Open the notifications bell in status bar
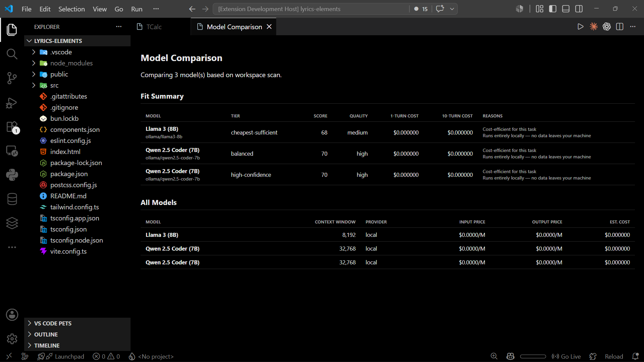The width and height of the screenshot is (644, 362). [635, 356]
